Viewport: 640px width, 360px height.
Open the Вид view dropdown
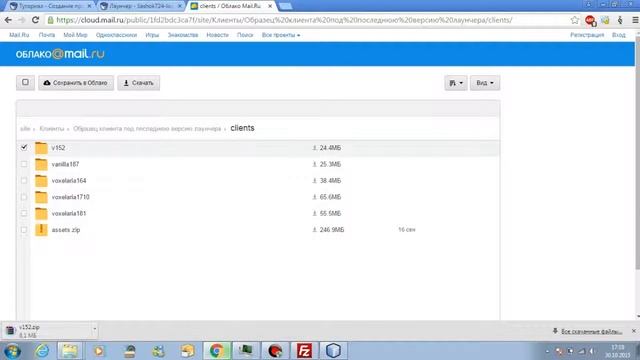[484, 83]
